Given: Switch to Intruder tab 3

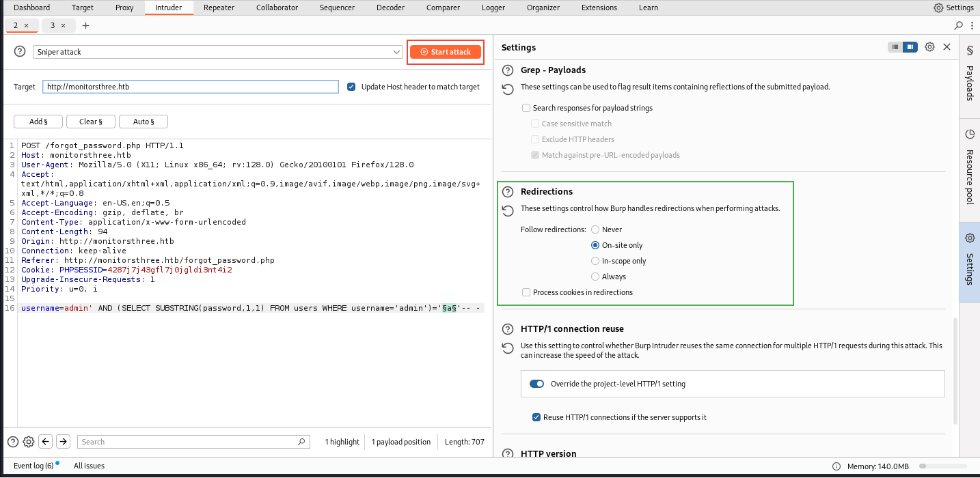Looking at the screenshot, I should pyautogui.click(x=53, y=25).
